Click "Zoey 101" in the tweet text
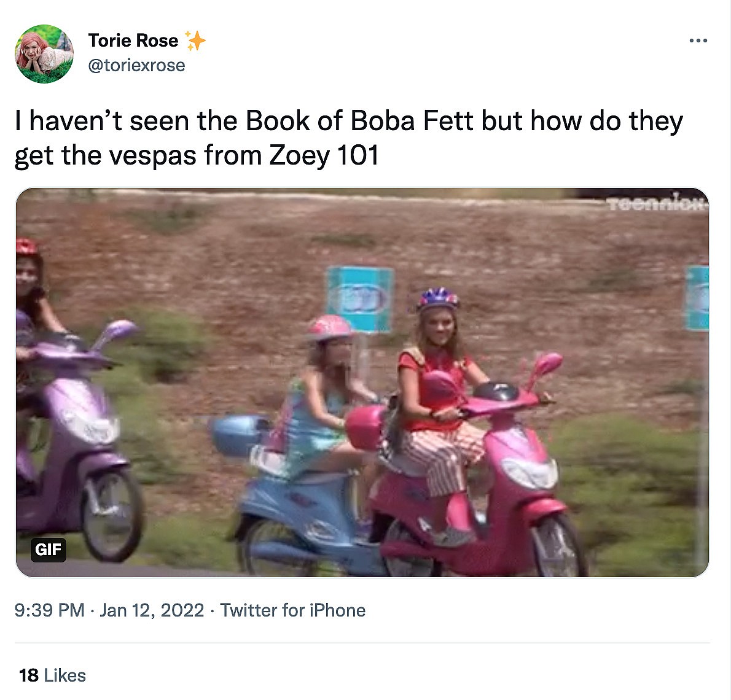The height and width of the screenshot is (700, 731). [x=324, y=155]
